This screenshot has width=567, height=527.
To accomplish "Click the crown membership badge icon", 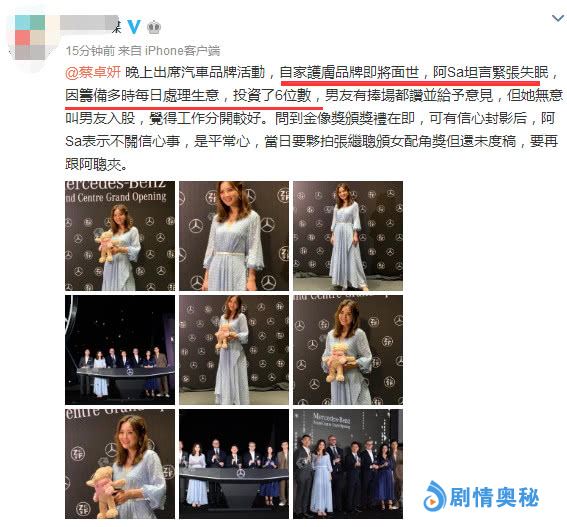I will click(x=154, y=27).
